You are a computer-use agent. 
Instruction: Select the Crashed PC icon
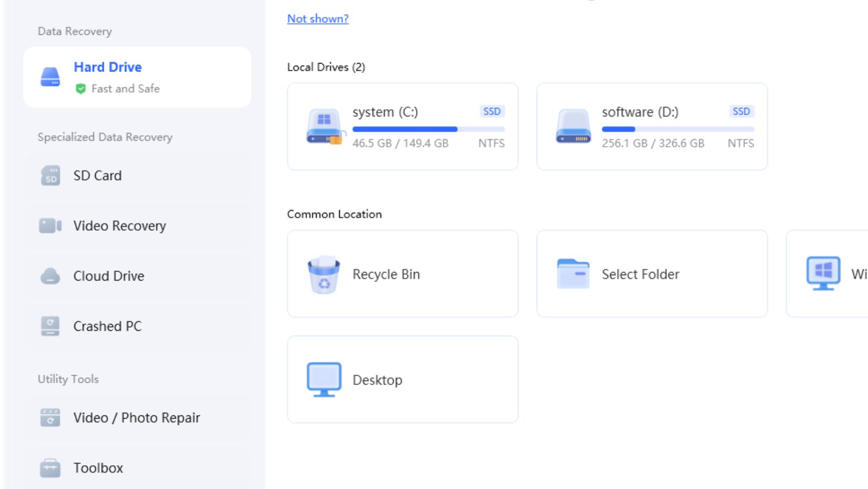pos(50,327)
